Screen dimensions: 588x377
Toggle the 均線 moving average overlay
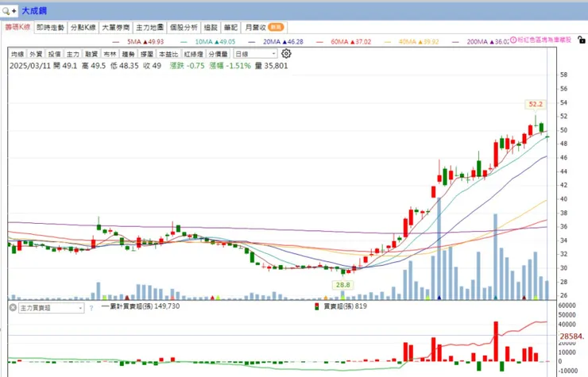(x=17, y=54)
